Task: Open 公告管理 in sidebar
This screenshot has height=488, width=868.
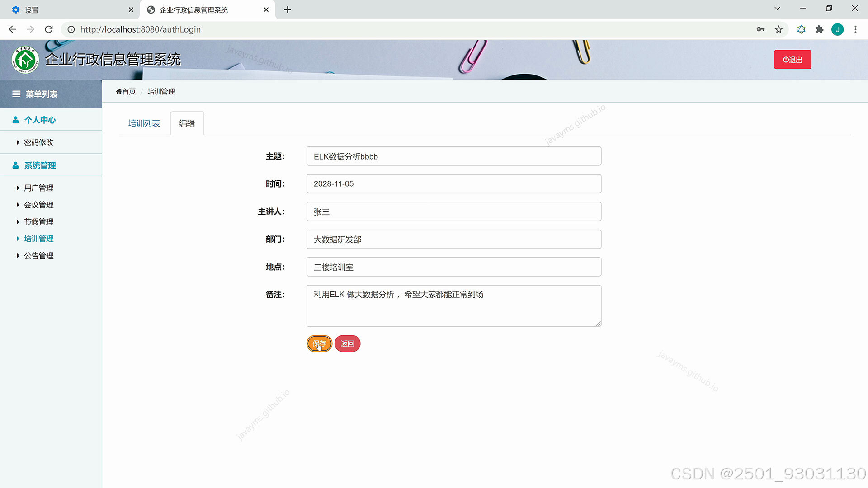Action: click(x=39, y=255)
